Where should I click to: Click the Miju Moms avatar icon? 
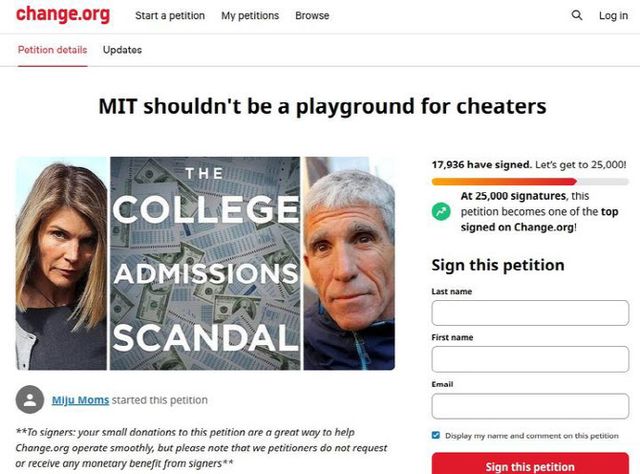coord(30,400)
